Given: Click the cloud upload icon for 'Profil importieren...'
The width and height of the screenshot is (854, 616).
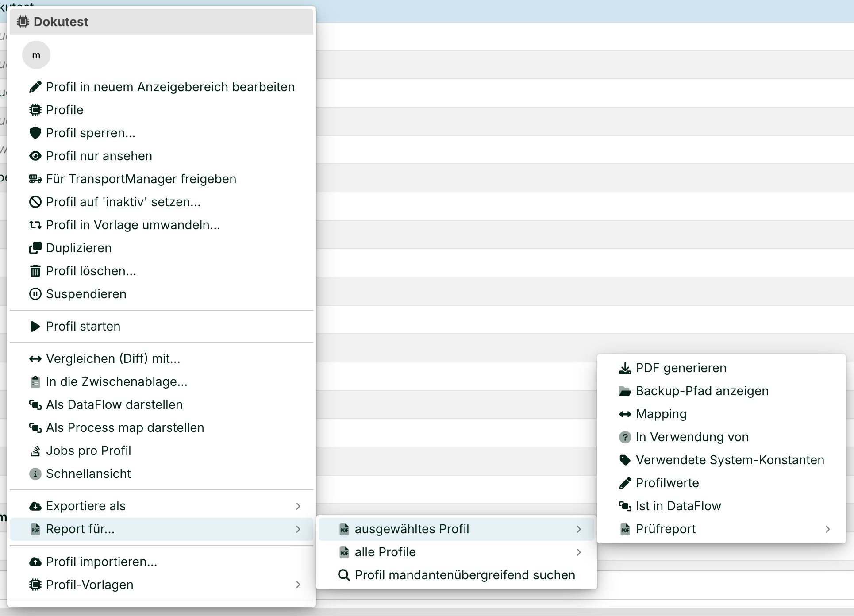Looking at the screenshot, I should pos(35,562).
